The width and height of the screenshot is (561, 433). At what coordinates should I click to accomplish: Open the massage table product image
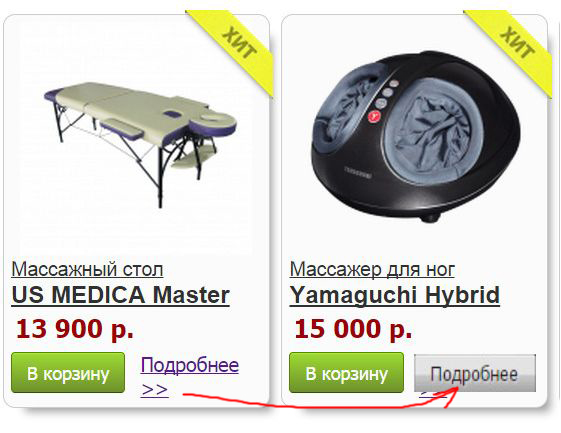pos(140,145)
